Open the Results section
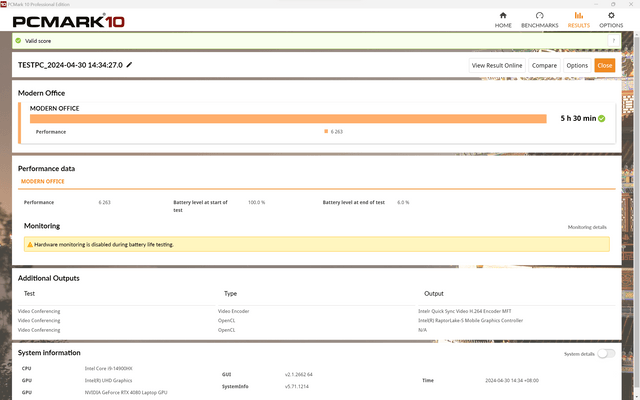 coord(578,20)
